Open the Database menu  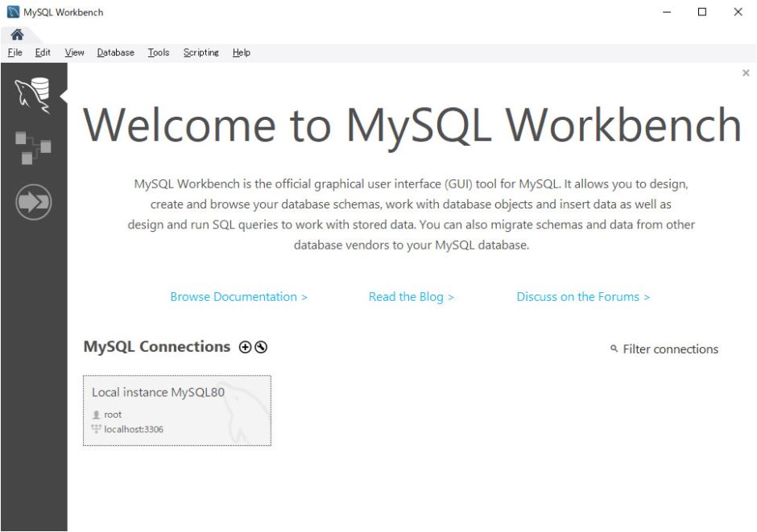pyautogui.click(x=115, y=52)
